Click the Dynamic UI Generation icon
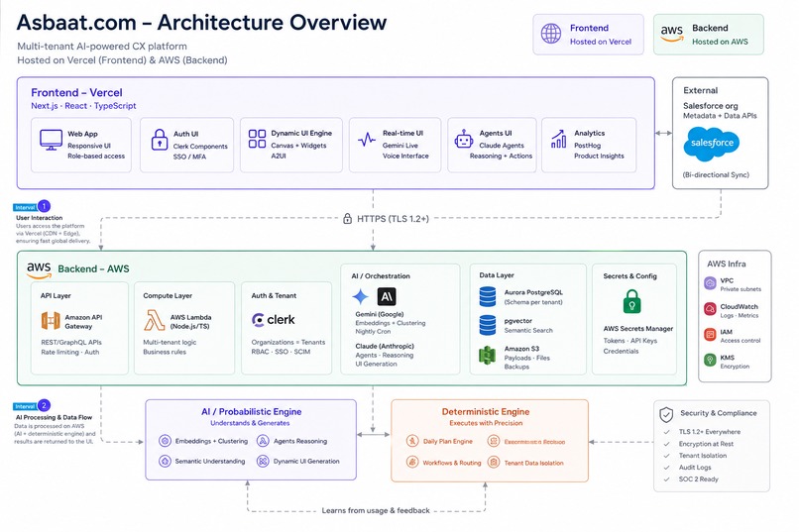Viewport: 799px width, 532px height. (263, 462)
